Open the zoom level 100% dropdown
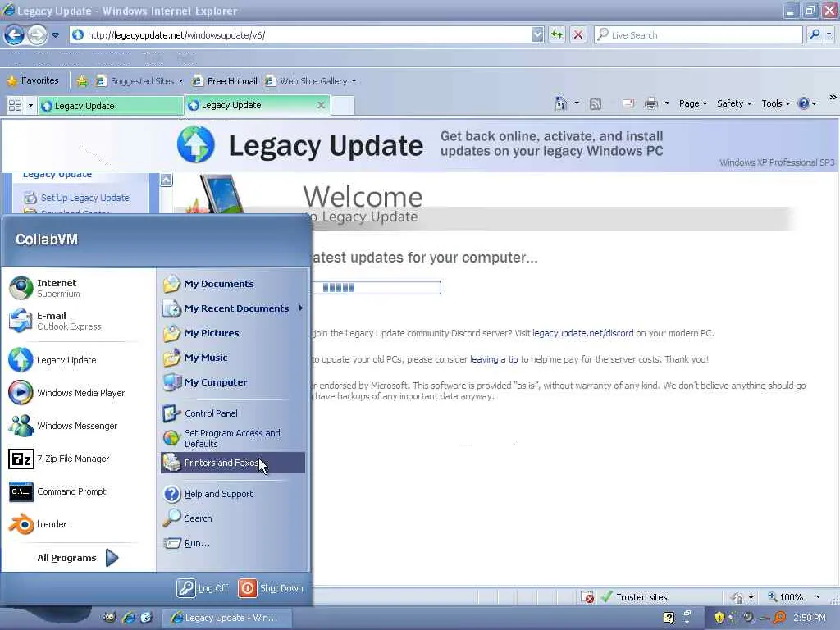840x630 pixels. point(818,597)
